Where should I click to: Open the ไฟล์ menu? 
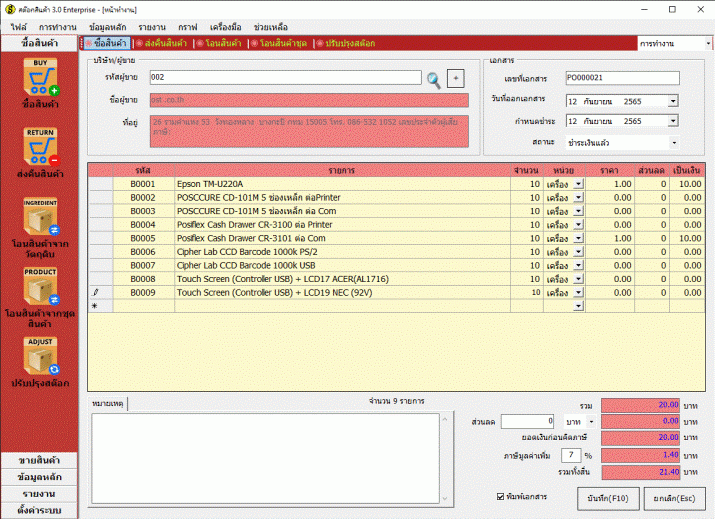point(19,27)
